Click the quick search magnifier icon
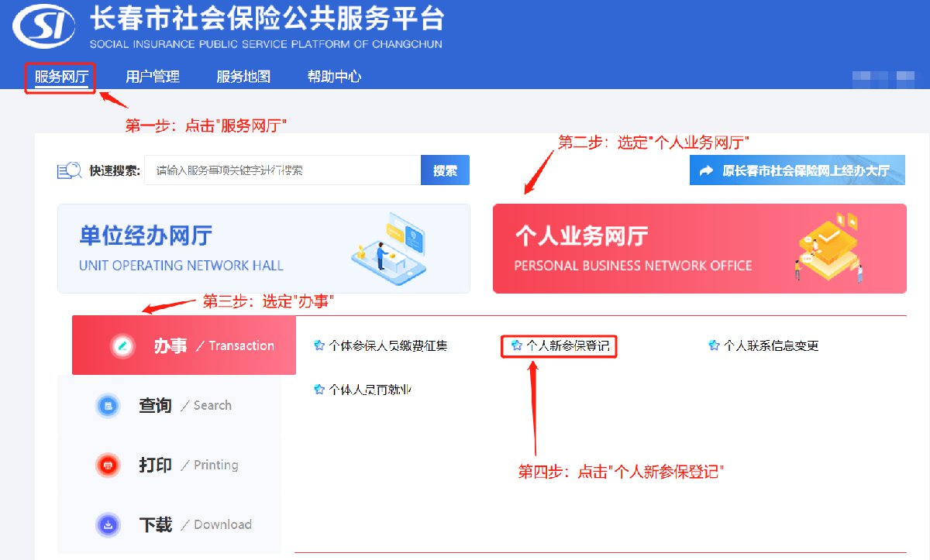This screenshot has width=930, height=560. [69, 170]
